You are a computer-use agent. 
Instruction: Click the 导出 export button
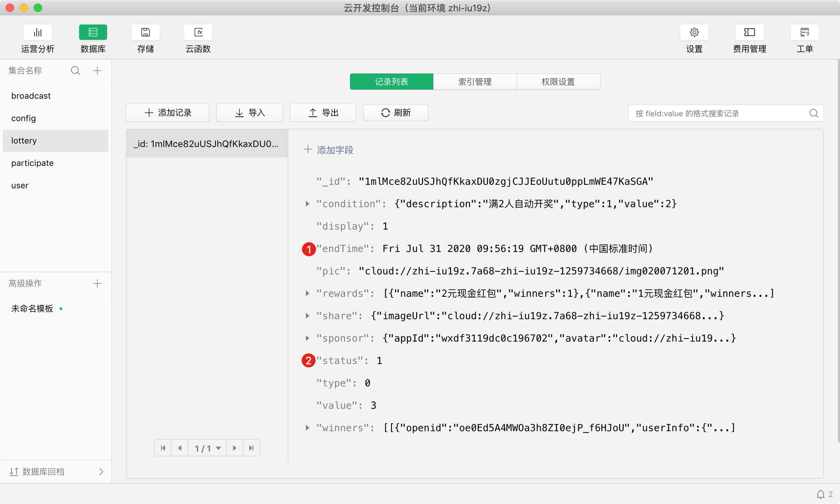323,113
